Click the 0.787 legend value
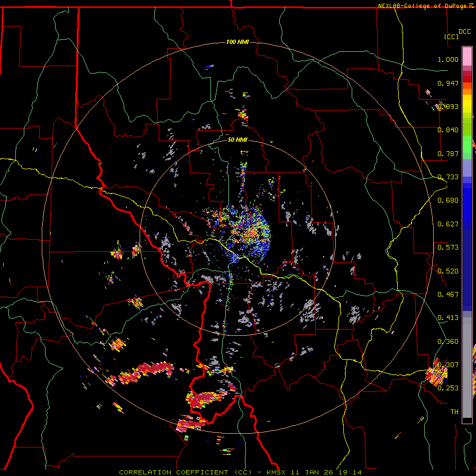The image size is (476, 476). pos(448,153)
